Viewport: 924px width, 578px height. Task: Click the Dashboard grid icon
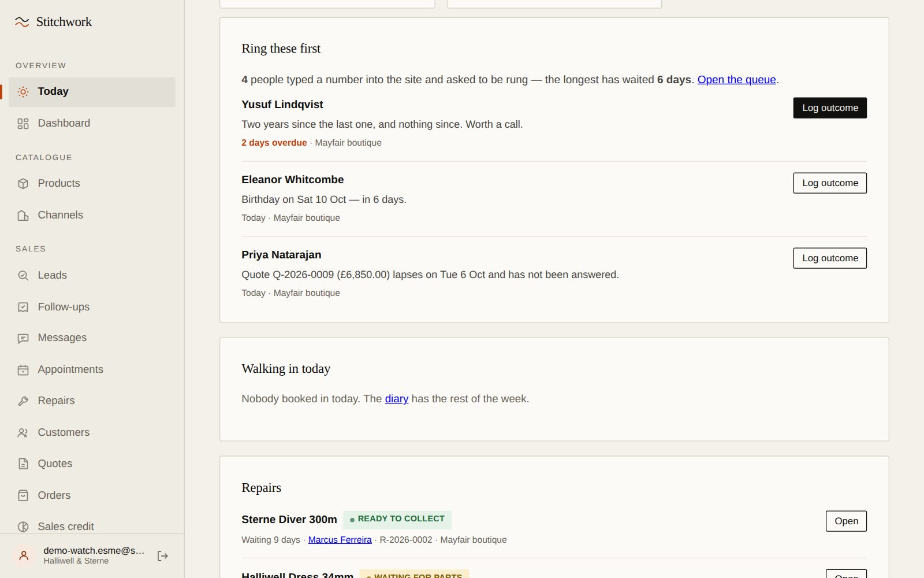[23, 124]
